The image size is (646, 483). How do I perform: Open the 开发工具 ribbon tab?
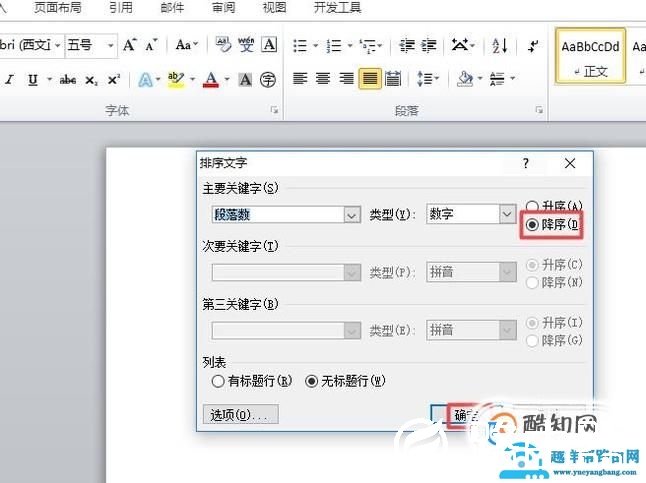(338, 7)
